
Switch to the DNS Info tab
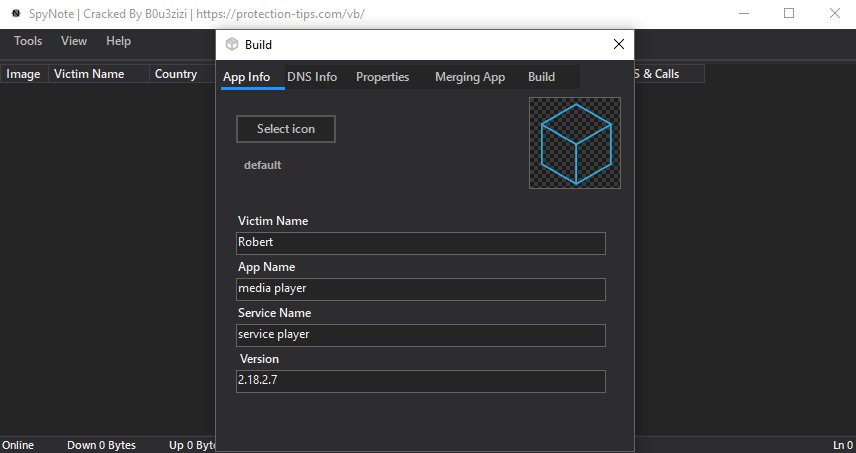312,77
